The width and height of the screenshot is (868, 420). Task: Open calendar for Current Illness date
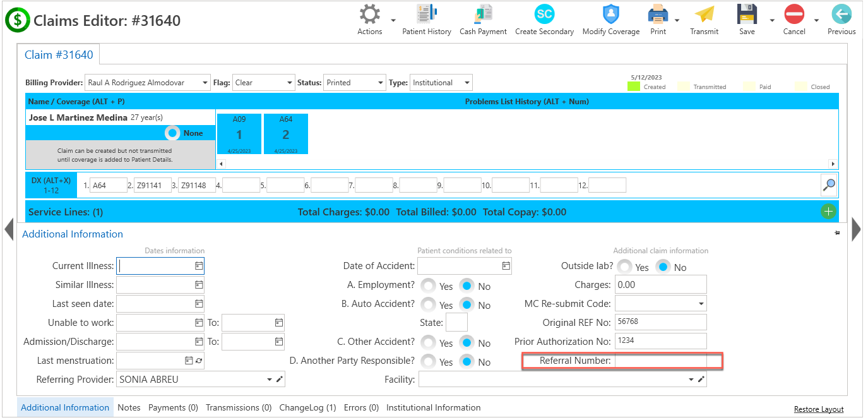199,266
